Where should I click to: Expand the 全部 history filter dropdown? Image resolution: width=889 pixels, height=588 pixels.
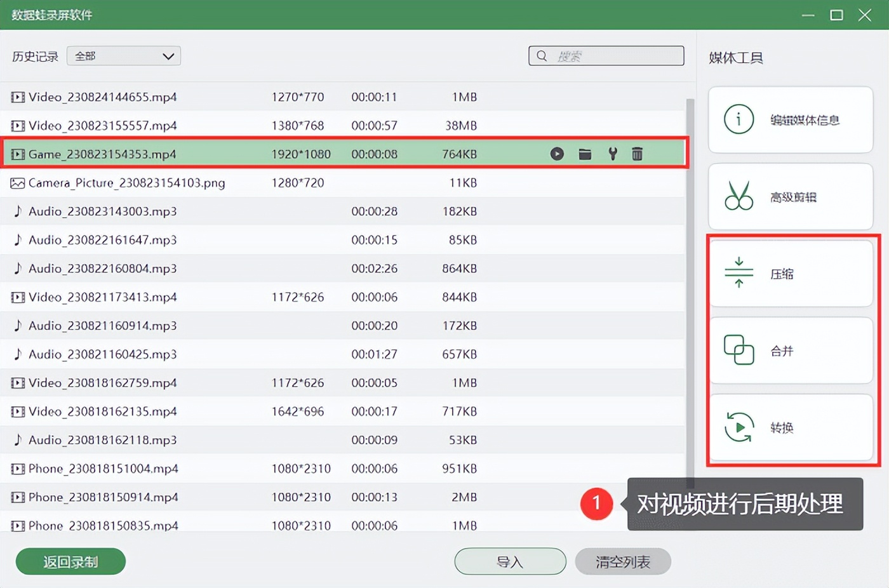coord(124,56)
